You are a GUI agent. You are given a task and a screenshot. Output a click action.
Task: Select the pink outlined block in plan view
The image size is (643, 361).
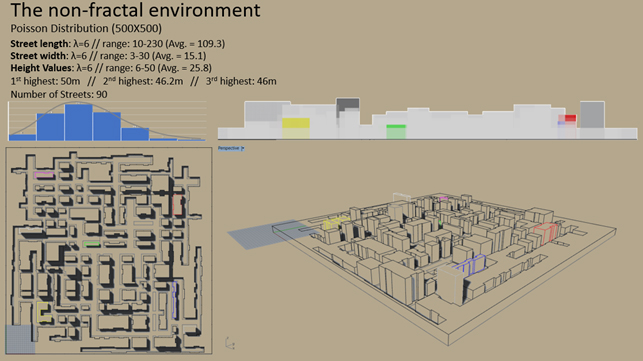(x=44, y=175)
